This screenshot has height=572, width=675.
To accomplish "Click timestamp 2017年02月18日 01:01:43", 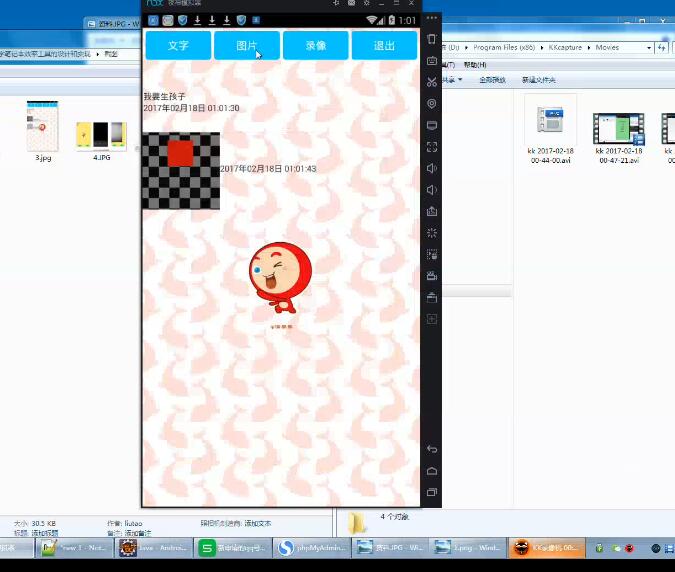I will click(x=268, y=169).
